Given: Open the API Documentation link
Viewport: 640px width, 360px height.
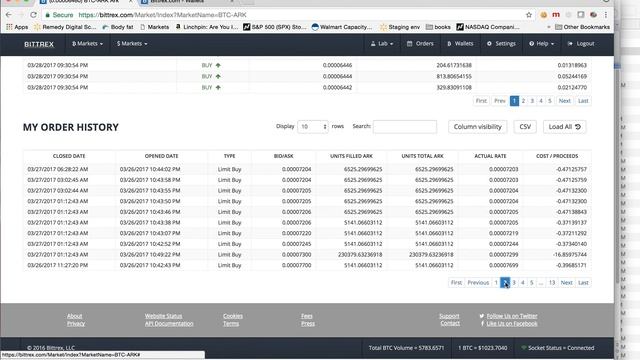Looking at the screenshot, I should [x=169, y=324].
